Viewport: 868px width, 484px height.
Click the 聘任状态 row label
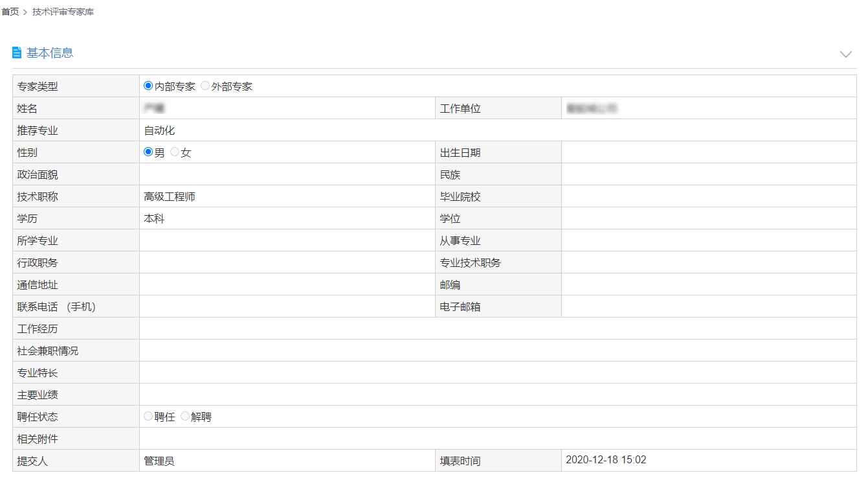coord(38,417)
